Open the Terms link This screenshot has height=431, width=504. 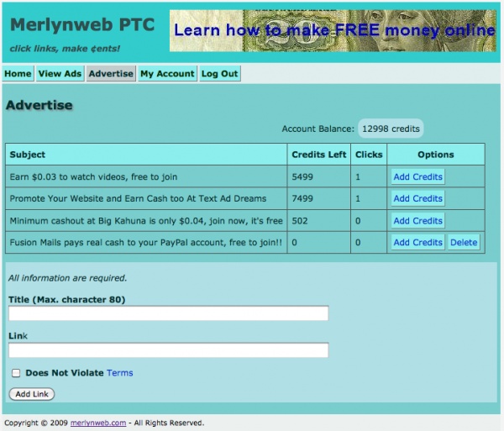(x=120, y=373)
